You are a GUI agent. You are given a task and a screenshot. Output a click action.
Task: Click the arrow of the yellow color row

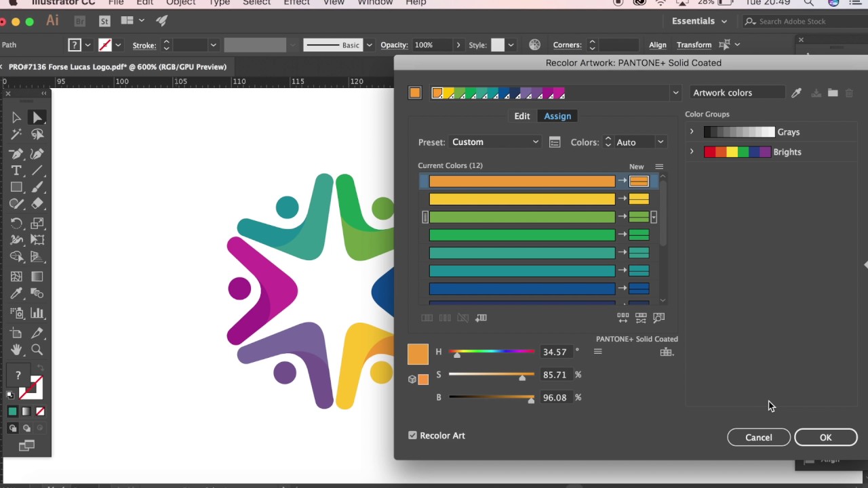622,199
